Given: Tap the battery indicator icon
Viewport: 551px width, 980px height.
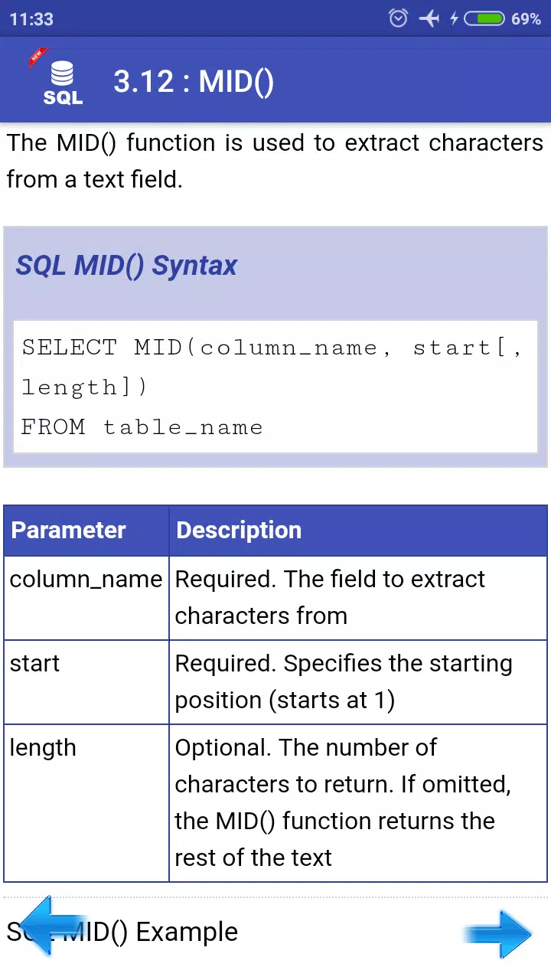Looking at the screenshot, I should tap(484, 19).
